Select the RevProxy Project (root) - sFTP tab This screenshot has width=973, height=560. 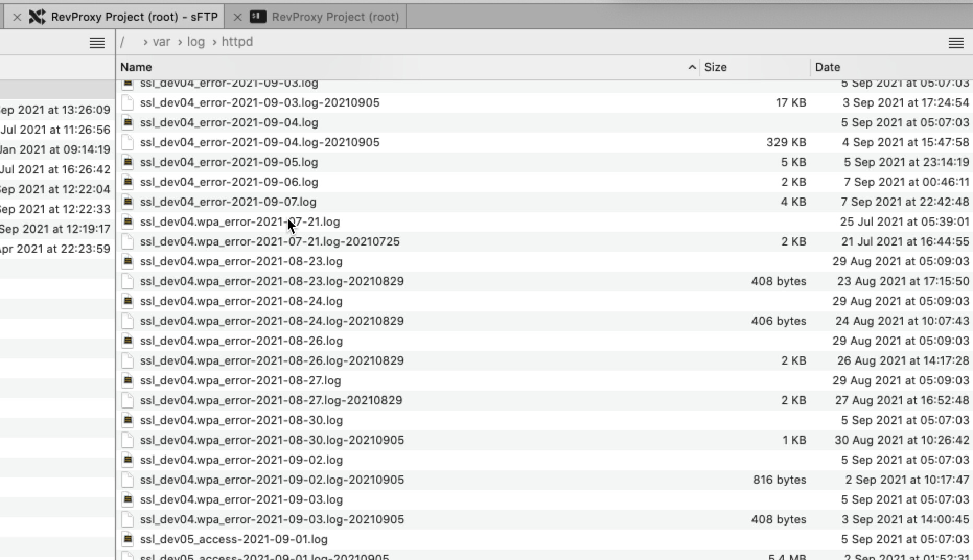(134, 17)
